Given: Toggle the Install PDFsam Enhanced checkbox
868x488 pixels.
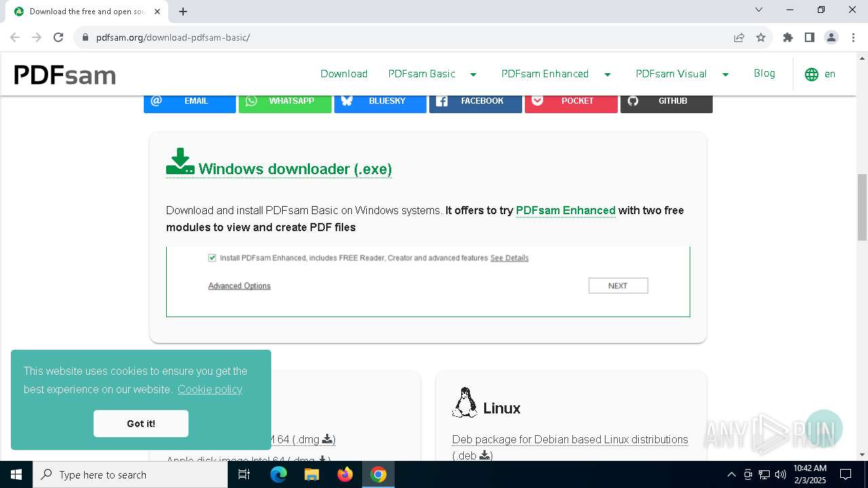Looking at the screenshot, I should click(x=212, y=258).
